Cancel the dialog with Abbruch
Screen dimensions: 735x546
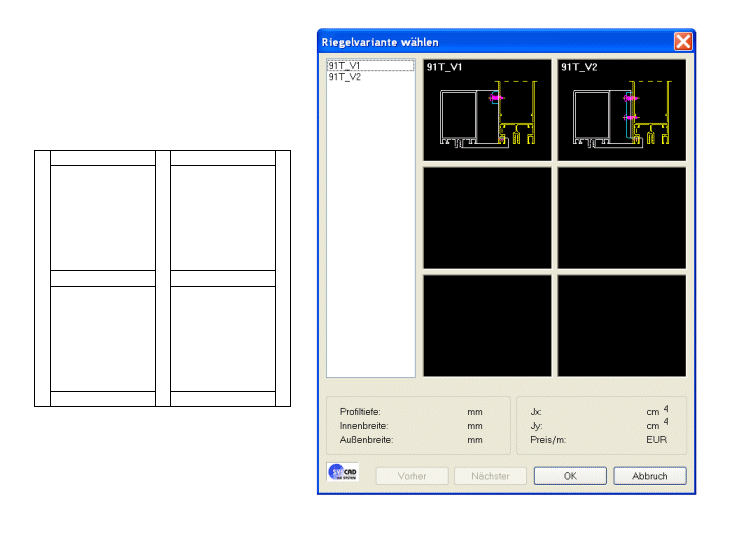coord(650,476)
